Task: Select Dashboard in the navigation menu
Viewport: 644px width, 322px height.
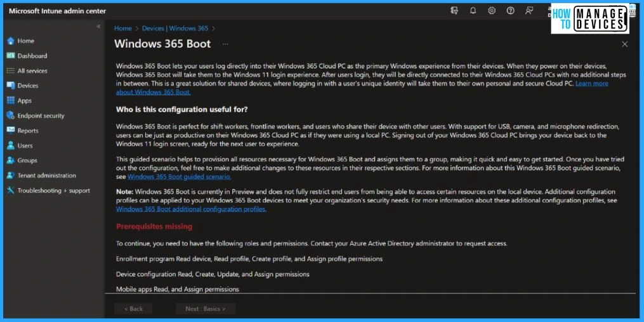Action: (x=32, y=56)
